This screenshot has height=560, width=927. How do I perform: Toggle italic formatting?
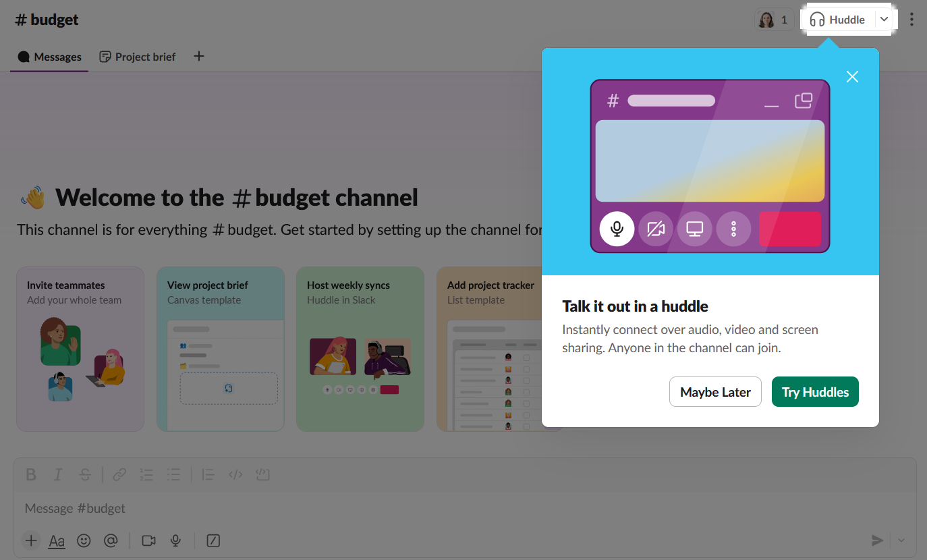pyautogui.click(x=58, y=475)
